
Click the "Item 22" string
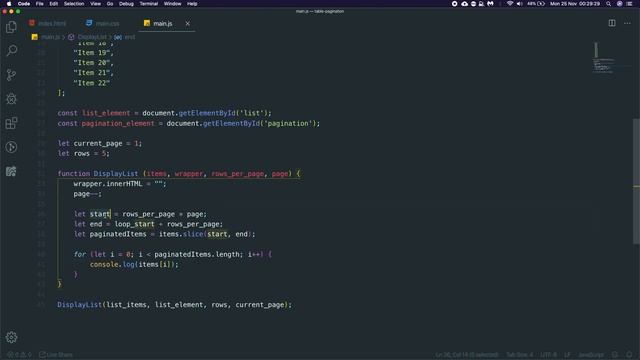pyautogui.click(x=92, y=83)
